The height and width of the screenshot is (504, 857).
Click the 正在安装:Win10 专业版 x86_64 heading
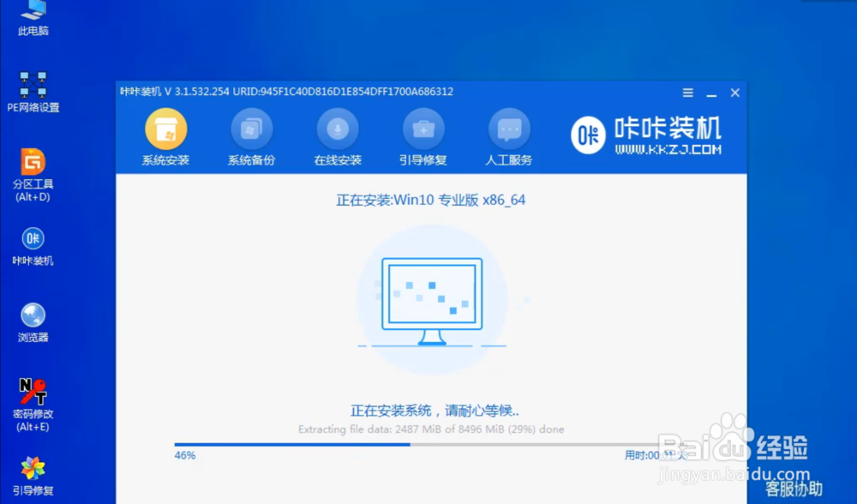click(x=431, y=200)
